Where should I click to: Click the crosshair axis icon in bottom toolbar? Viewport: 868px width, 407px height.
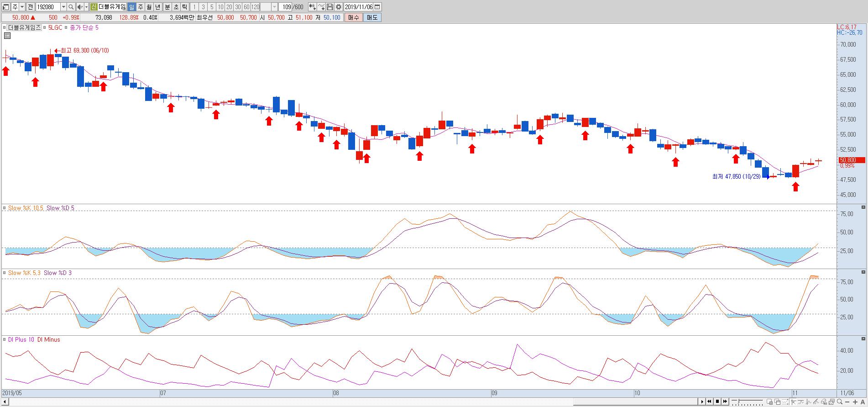pos(793,402)
